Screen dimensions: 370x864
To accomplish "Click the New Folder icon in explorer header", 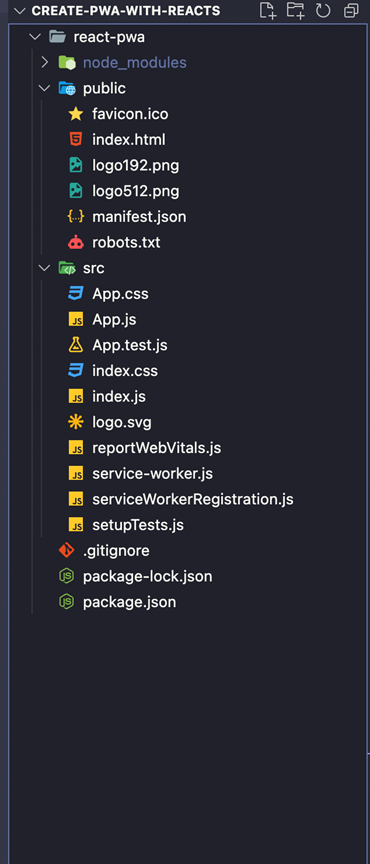I will [296, 11].
